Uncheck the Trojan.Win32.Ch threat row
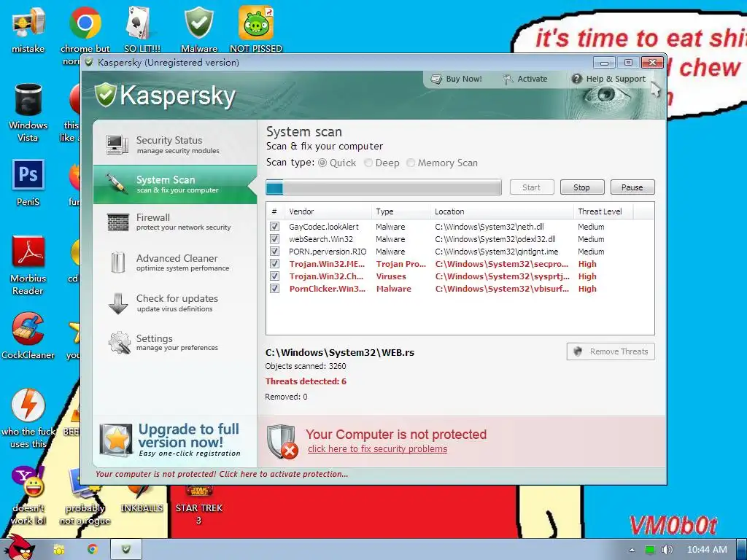The height and width of the screenshot is (560, 747). (x=274, y=276)
